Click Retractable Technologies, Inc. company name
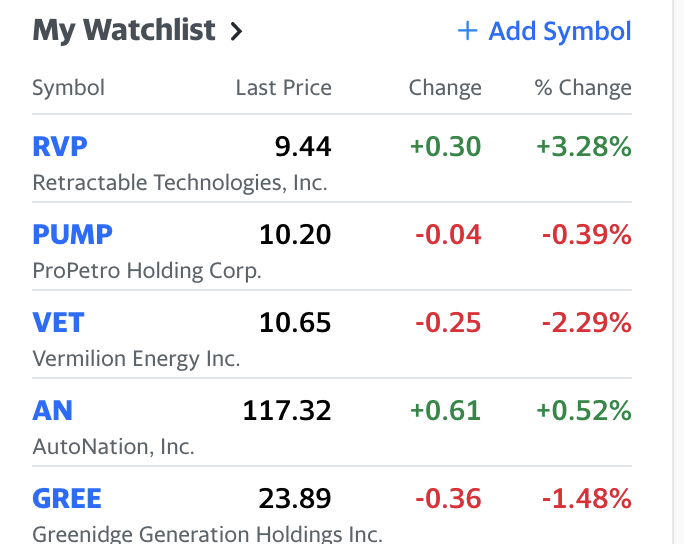 click(x=180, y=183)
